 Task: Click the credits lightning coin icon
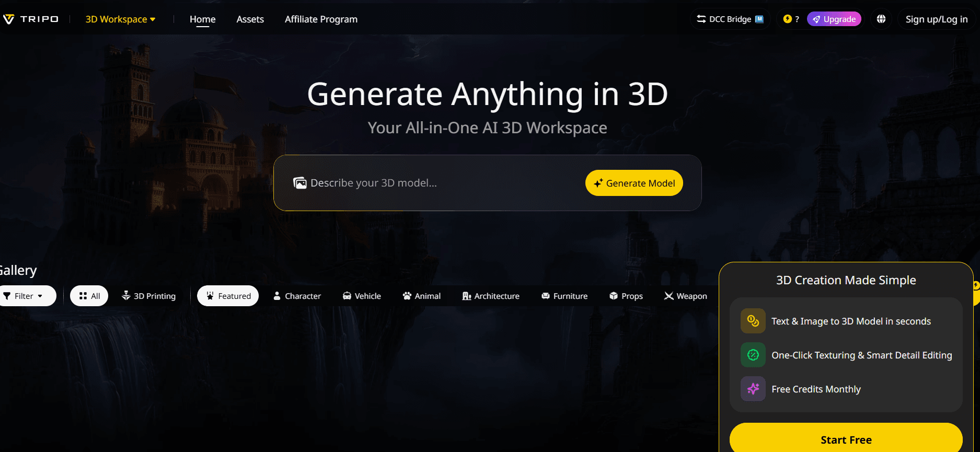click(x=788, y=19)
